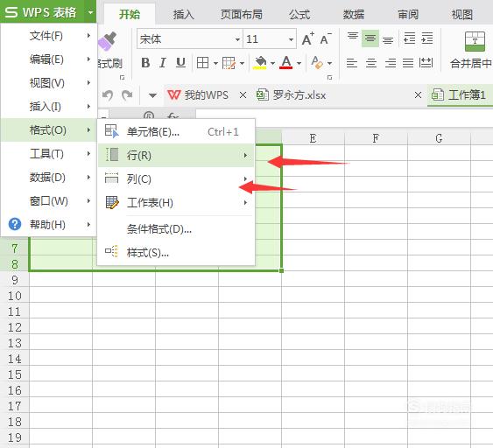Viewport: 493px width, 448px height.
Task: Click 合并居中 merge and center button
Action: [x=471, y=50]
